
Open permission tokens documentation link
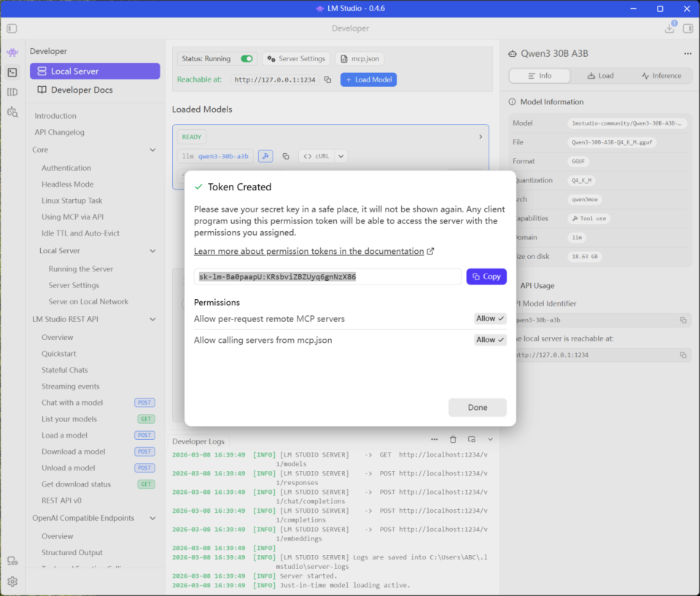[308, 251]
